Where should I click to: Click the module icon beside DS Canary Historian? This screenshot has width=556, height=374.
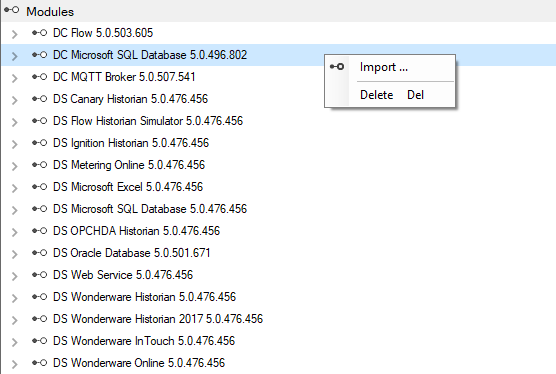tap(39, 99)
